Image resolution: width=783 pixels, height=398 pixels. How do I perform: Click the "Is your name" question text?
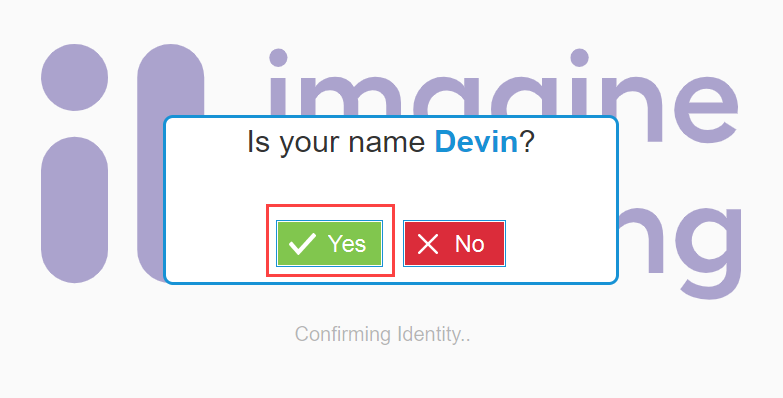(x=336, y=143)
